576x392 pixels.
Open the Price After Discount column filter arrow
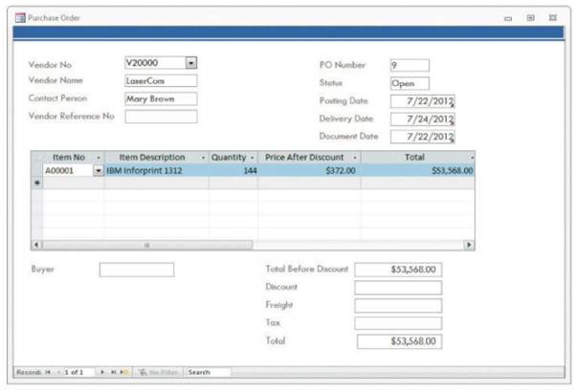click(x=355, y=158)
